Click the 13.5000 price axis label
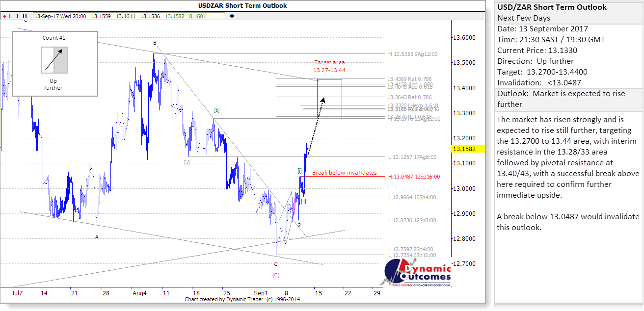Image resolution: width=644 pixels, height=311 pixels. [x=463, y=63]
